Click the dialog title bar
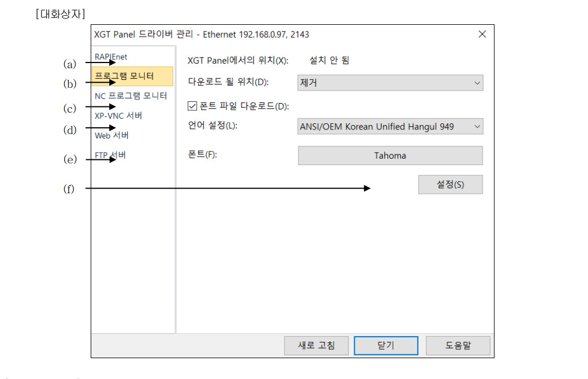The width and height of the screenshot is (588, 379). tap(253, 34)
